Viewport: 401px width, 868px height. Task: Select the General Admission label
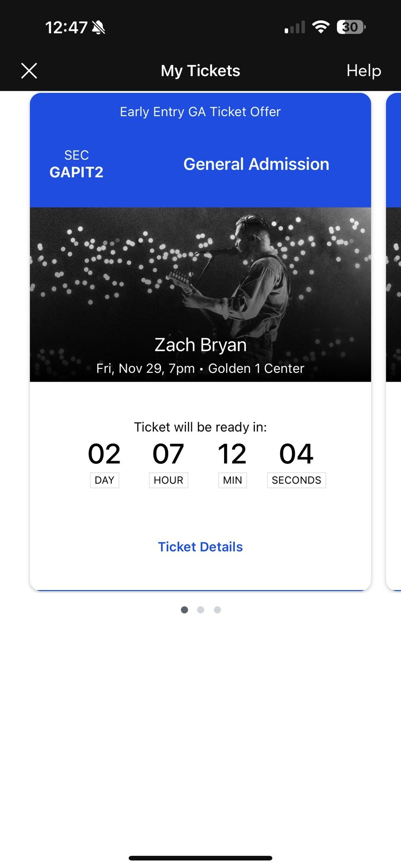point(256,164)
